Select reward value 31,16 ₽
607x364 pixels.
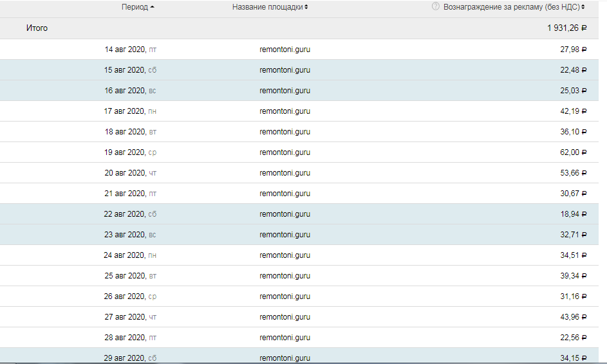574,296
